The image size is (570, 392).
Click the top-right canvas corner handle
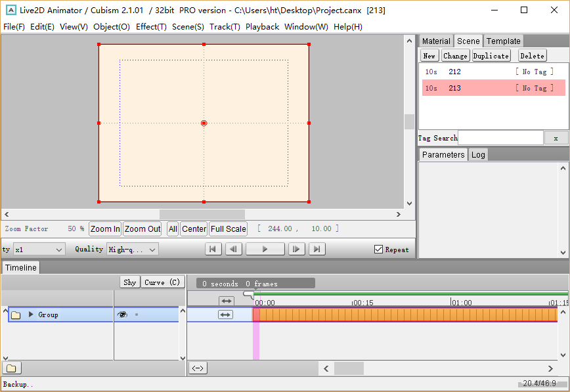coord(309,45)
